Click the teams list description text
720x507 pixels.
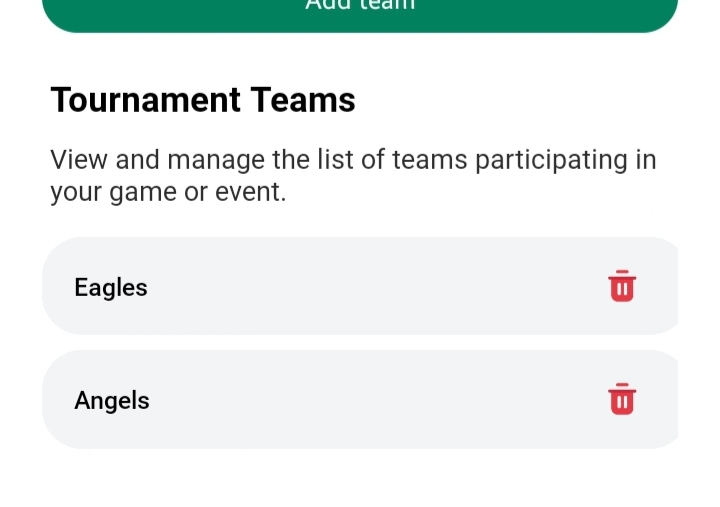(353, 175)
